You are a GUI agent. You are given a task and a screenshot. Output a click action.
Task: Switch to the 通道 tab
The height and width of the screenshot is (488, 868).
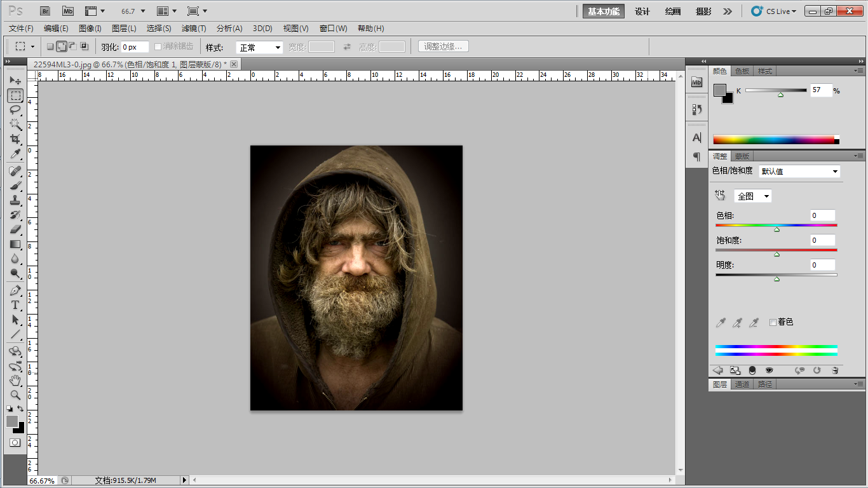742,384
